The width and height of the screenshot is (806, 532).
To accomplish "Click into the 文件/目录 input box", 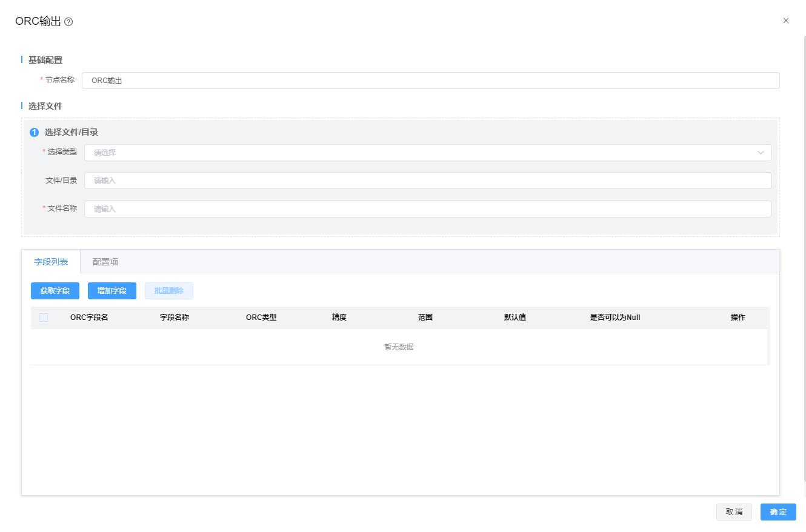I will pyautogui.click(x=427, y=181).
